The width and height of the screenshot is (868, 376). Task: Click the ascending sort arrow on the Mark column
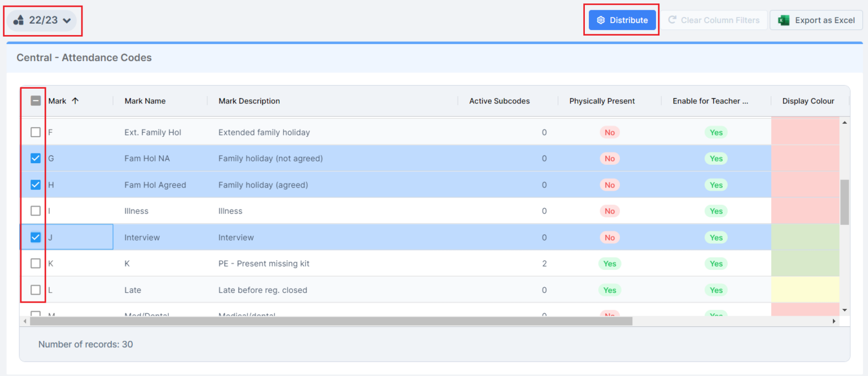pos(76,100)
